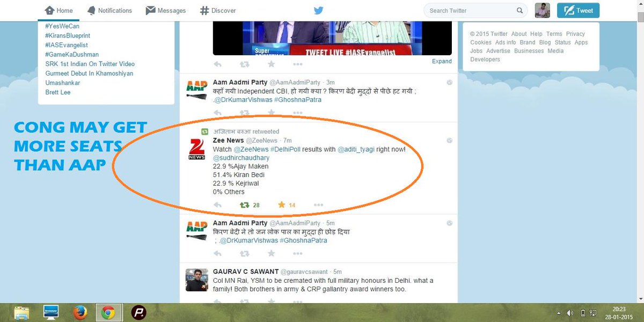Screen dimensions: 644x322
Task: Launch Firefox from the taskbar
Action: (80, 312)
